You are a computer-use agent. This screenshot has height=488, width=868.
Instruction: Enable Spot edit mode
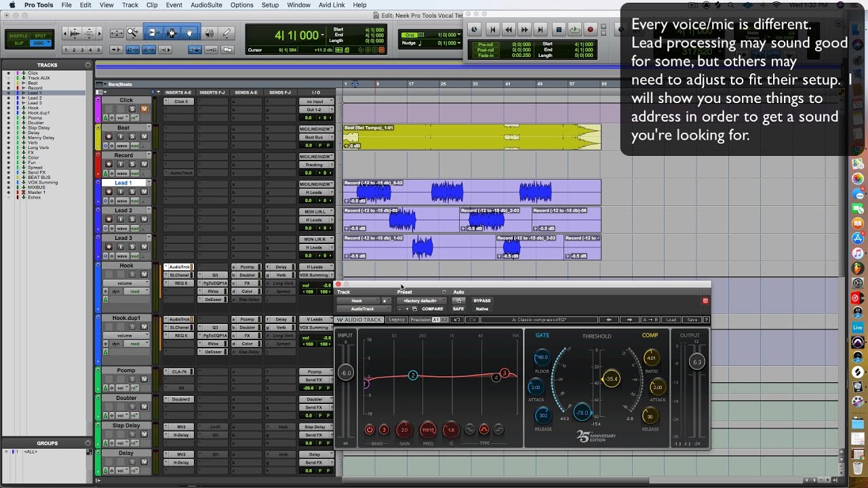pyautogui.click(x=40, y=36)
